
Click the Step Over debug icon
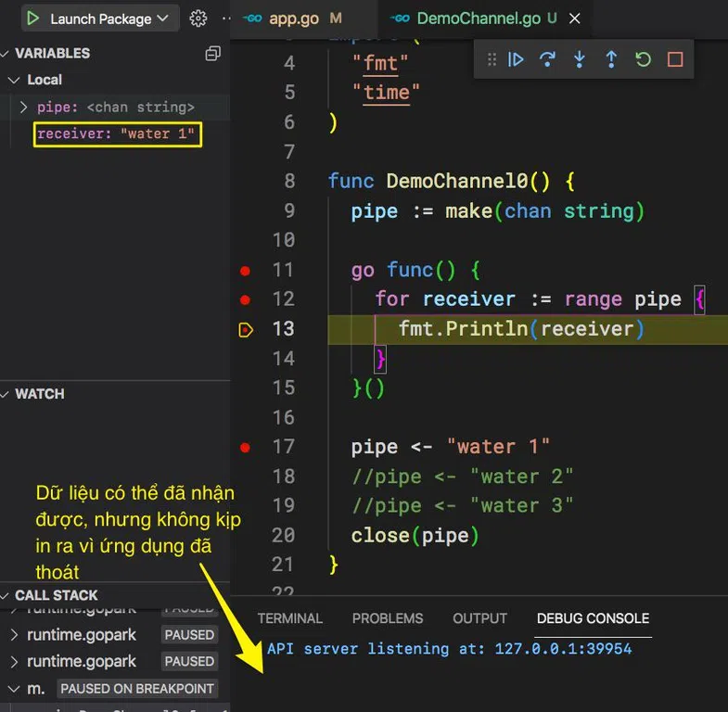pyautogui.click(x=548, y=59)
